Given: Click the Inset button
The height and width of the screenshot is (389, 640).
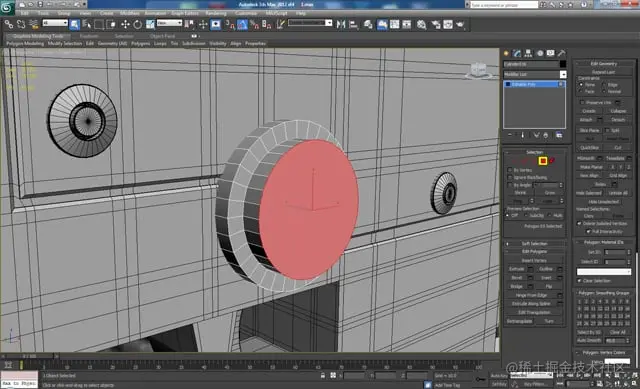Looking at the screenshot, I should [x=546, y=278].
